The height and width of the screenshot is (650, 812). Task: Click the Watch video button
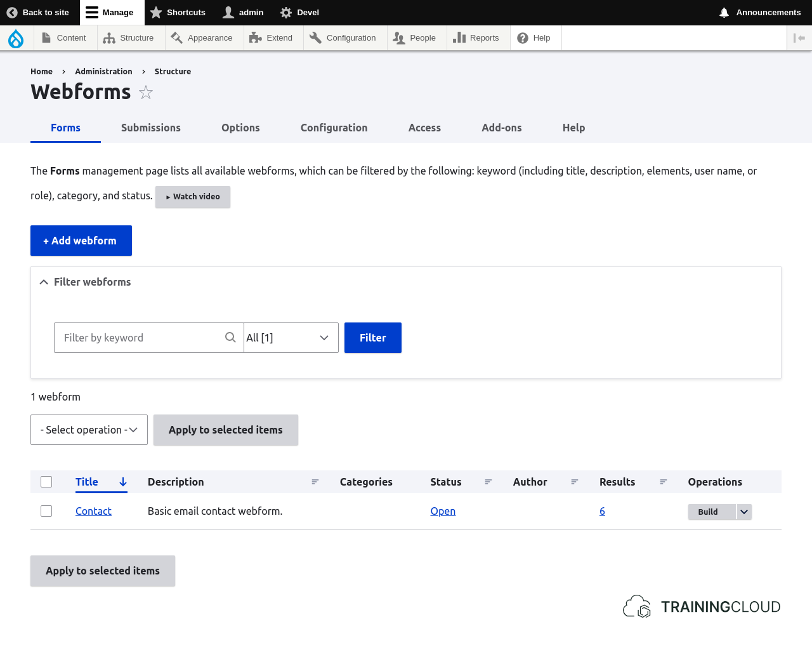pos(193,197)
